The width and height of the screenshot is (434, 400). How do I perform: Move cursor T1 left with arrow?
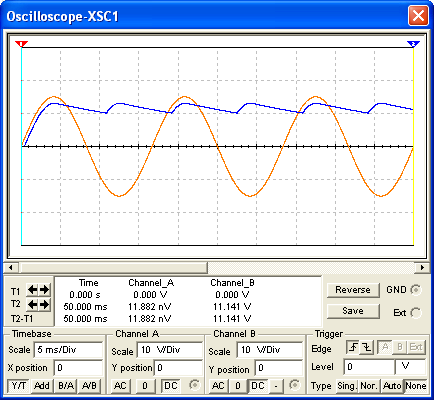[x=32, y=290]
